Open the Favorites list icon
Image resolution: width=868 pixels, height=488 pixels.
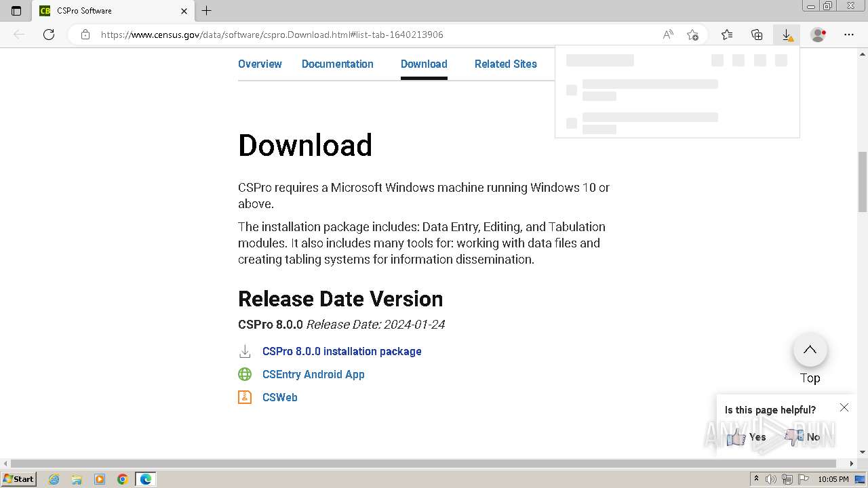(x=727, y=35)
